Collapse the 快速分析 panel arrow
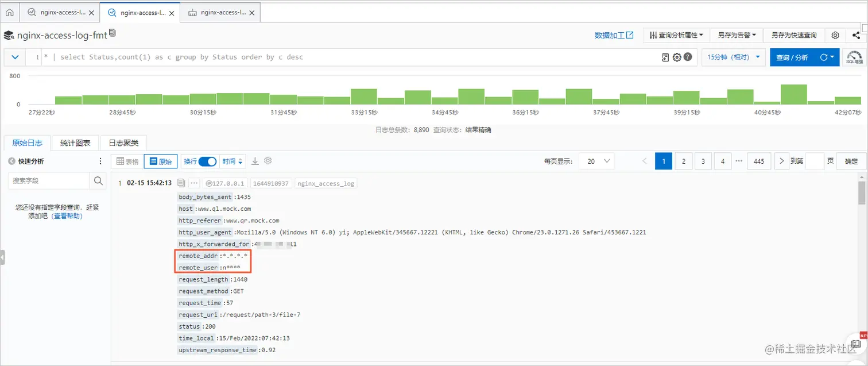 11,161
